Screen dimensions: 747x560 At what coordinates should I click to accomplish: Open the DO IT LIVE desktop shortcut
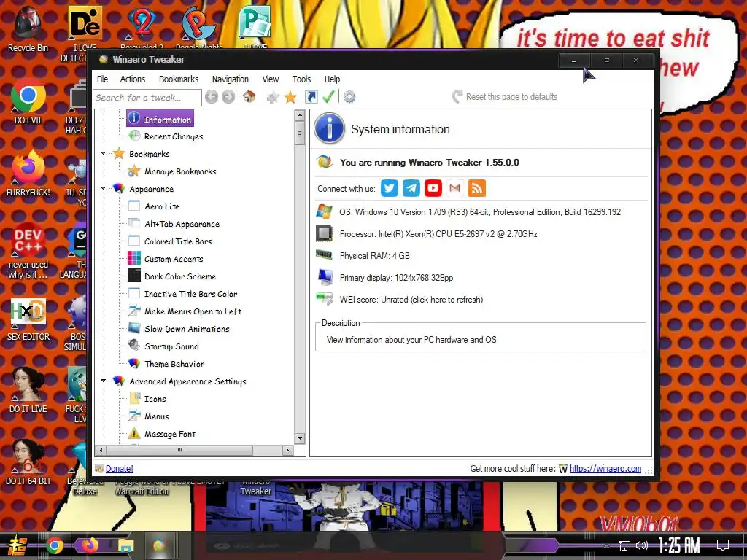pyautogui.click(x=28, y=391)
